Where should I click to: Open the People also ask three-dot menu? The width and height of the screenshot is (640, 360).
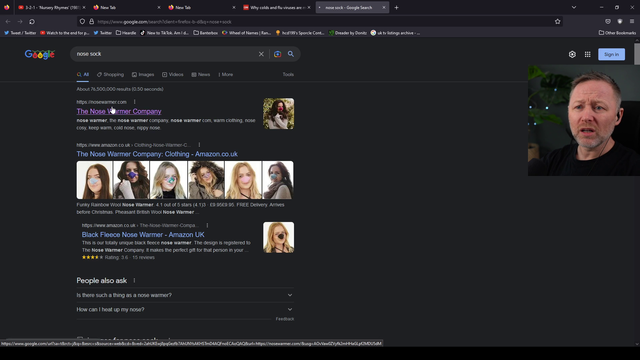pyautogui.click(x=134, y=280)
